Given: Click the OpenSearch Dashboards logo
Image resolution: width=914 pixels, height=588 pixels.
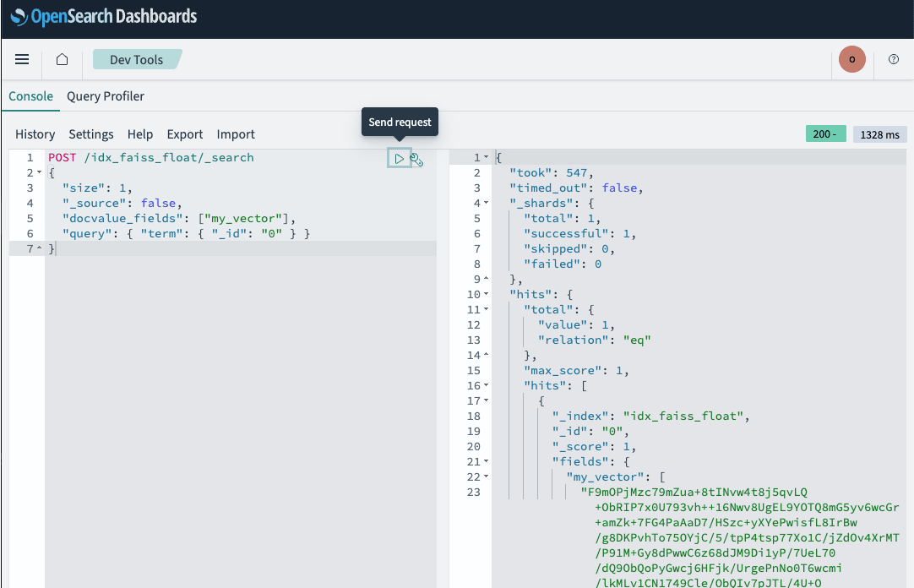Looking at the screenshot, I should point(104,16).
